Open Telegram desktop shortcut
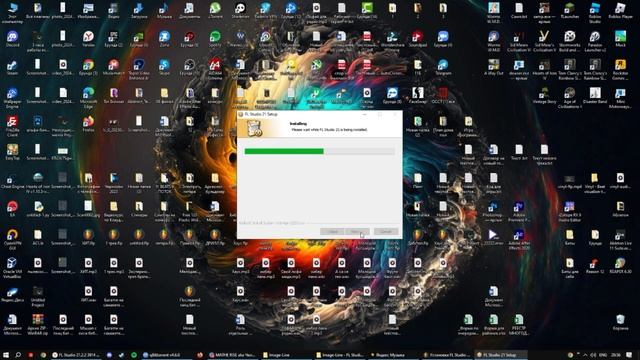Image resolution: width=640 pixels, height=360 pixels. point(443,68)
